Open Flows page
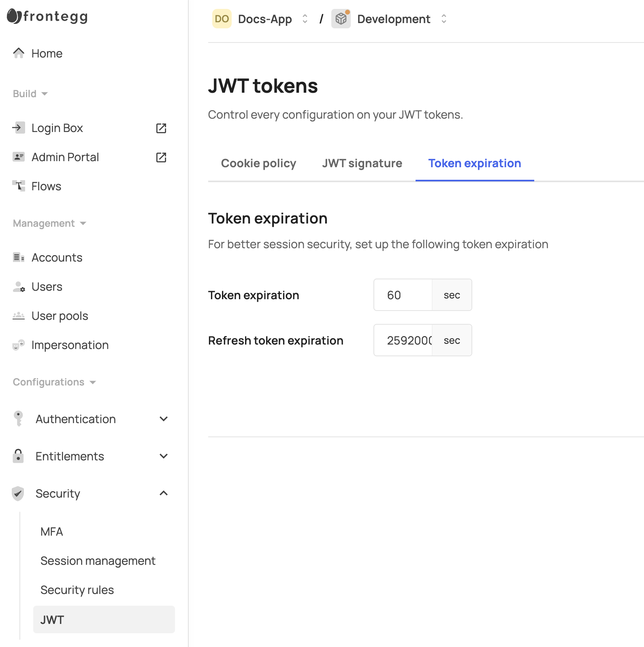 point(46,186)
